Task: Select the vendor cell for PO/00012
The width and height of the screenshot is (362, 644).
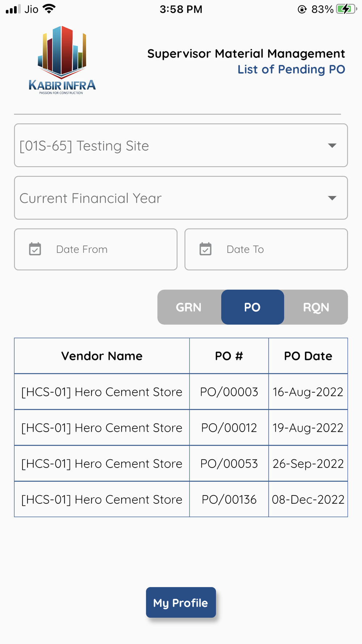Action: pyautogui.click(x=102, y=428)
